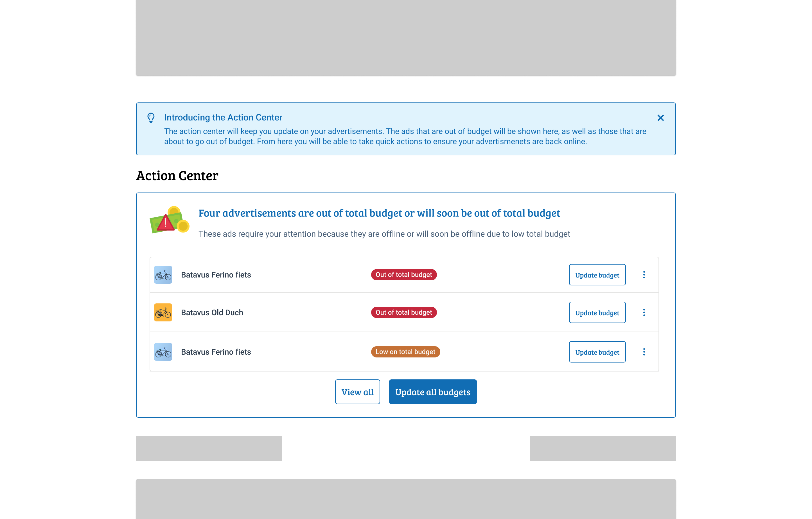812x519 pixels.
Task: Select the Out of total budget badge for Batavus Old Duch
Action: click(x=404, y=312)
